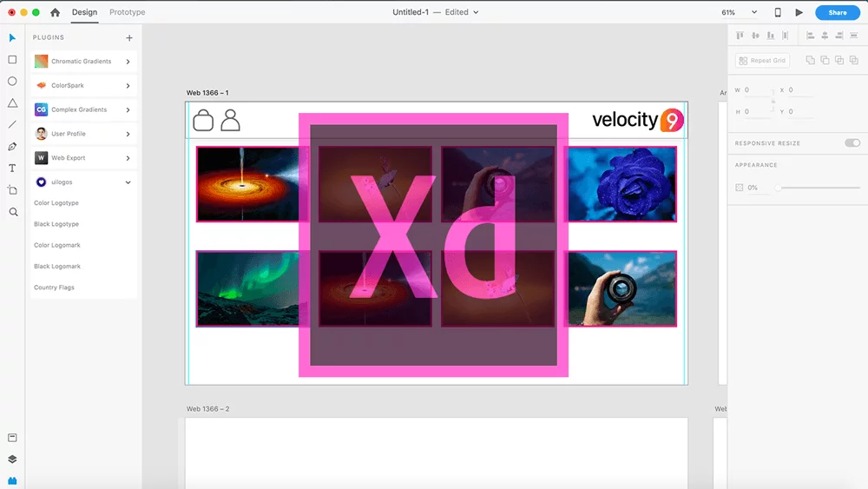Click the Distribute horizontally icon
Viewport: 868px width, 489px height.
785,36
